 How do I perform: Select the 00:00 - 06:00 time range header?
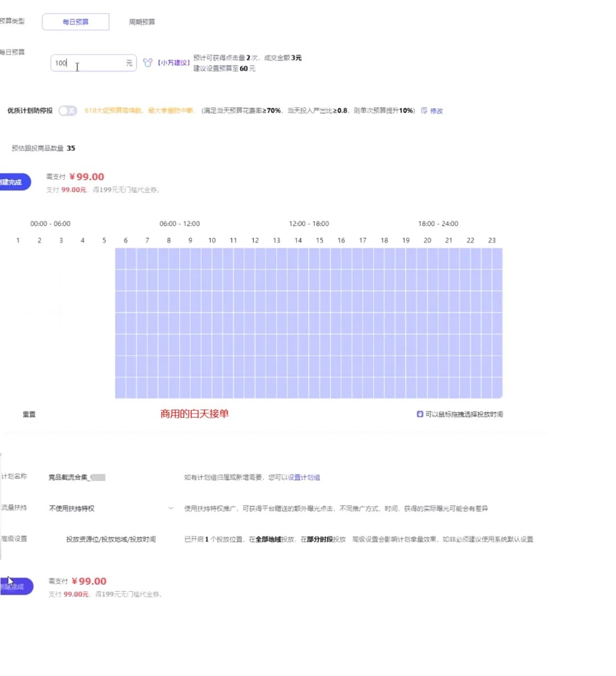pos(50,224)
